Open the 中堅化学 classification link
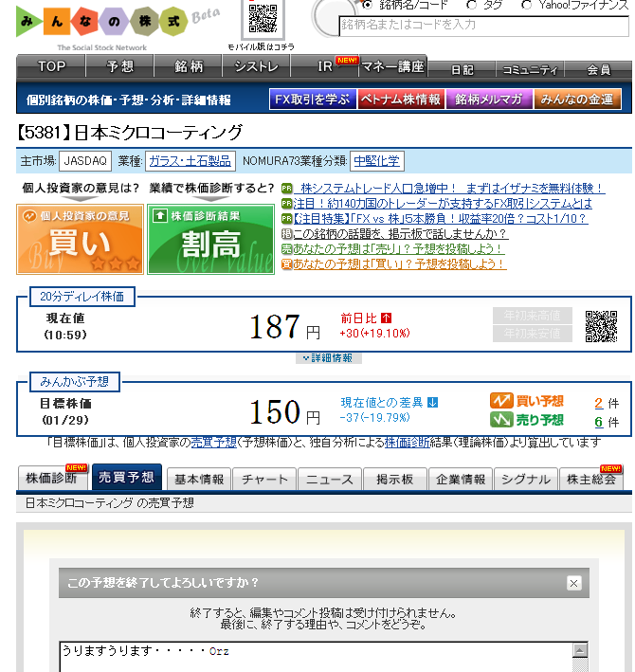 [x=376, y=161]
